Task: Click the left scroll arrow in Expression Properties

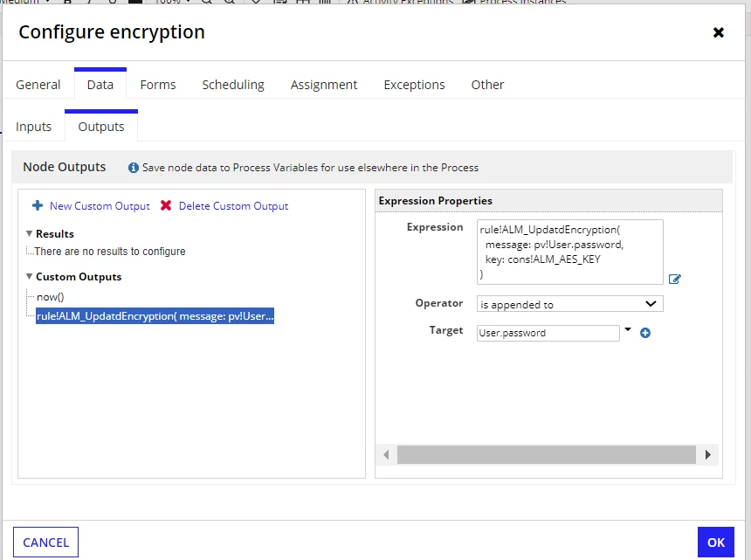Action: (x=386, y=454)
